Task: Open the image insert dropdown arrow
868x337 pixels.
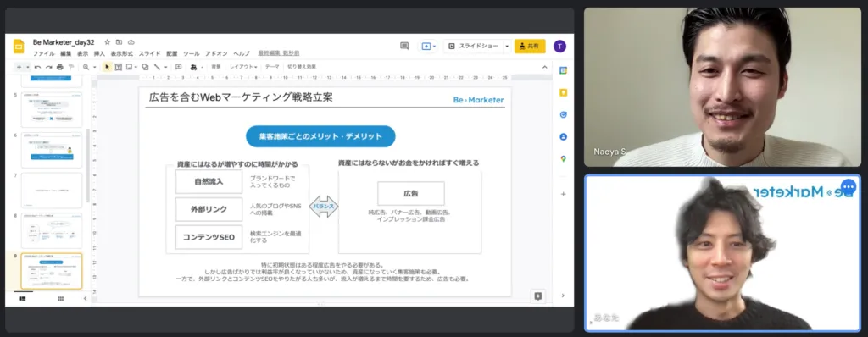Action: click(x=136, y=67)
